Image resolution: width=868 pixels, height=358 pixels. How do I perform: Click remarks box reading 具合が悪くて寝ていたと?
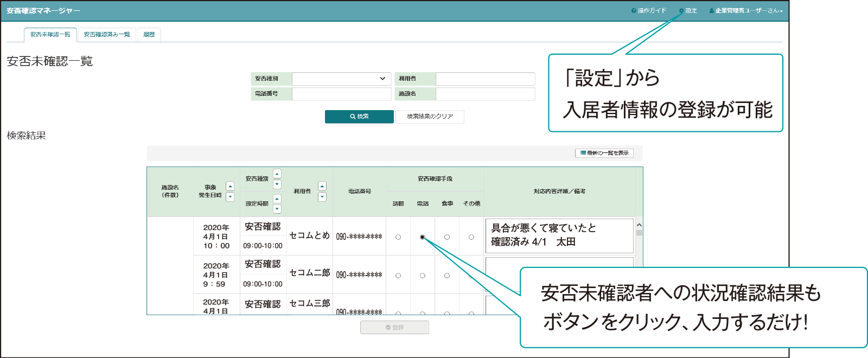(559, 235)
